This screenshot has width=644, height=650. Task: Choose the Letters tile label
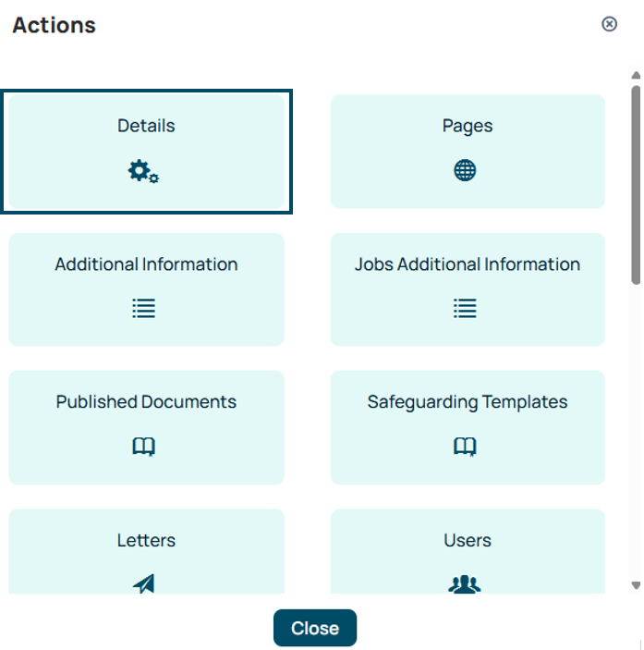click(146, 540)
